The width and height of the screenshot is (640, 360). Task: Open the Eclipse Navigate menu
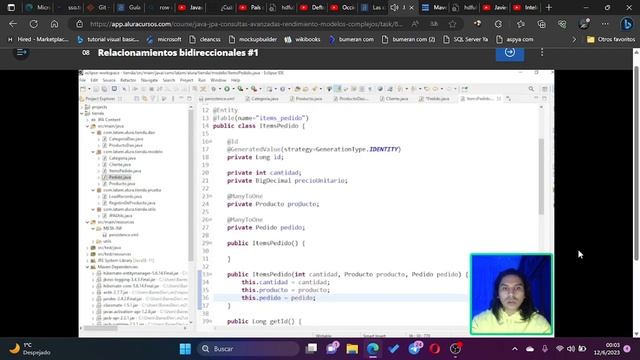tap(149, 80)
